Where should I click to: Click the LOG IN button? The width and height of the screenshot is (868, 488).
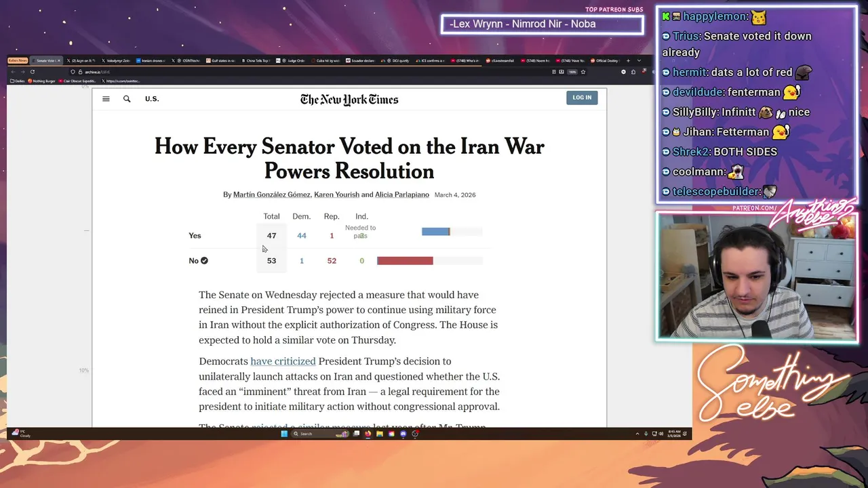click(x=582, y=98)
